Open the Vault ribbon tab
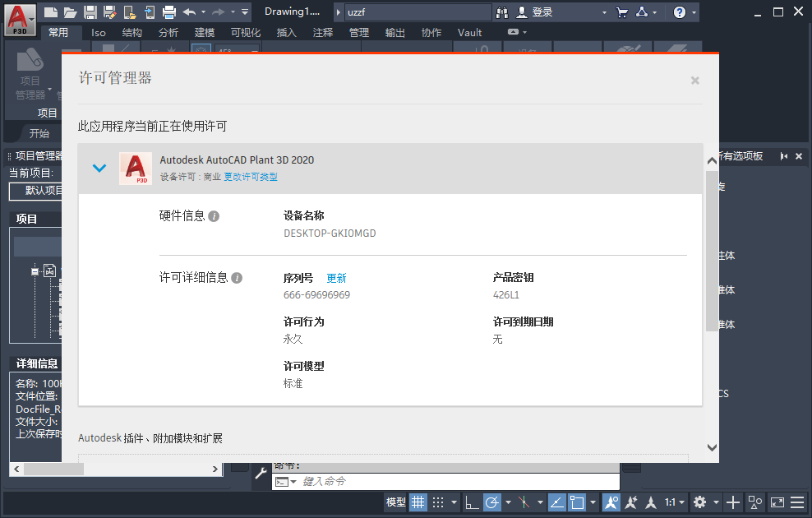 click(x=470, y=33)
